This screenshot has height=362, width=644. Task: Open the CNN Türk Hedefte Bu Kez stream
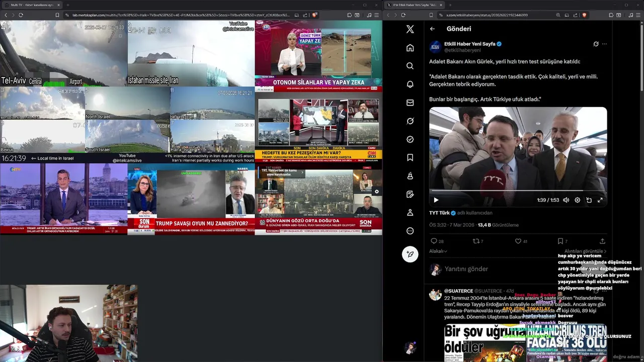[x=318, y=127]
